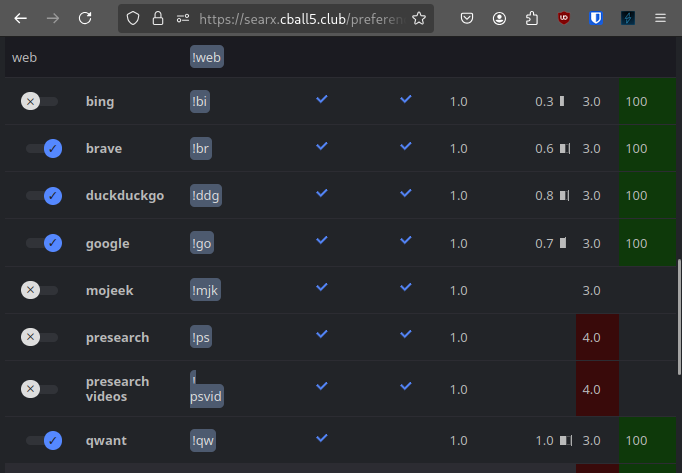Go back to the previous page
The image size is (682, 473).
click(20, 18)
